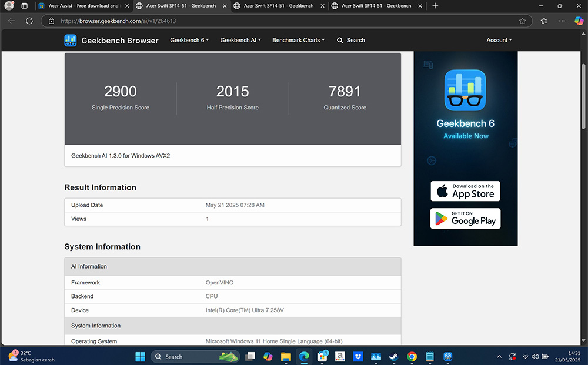Open browser Settings and more menu

(562, 21)
